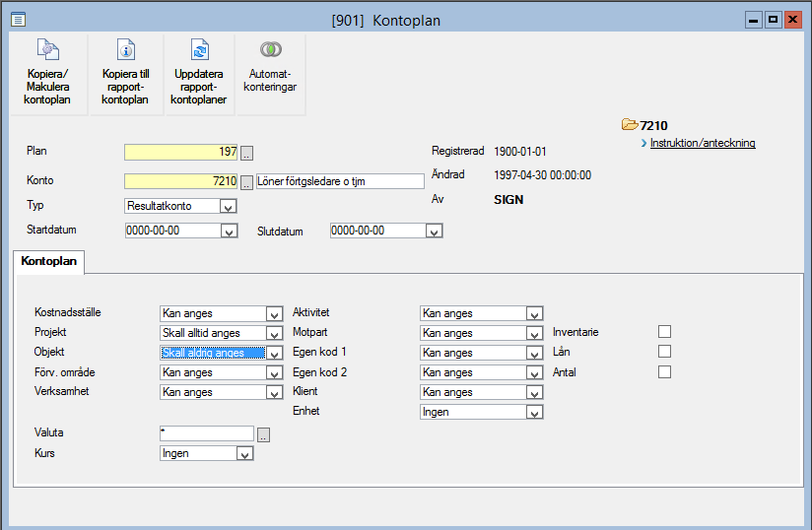Image resolution: width=812 pixels, height=530 pixels.
Task: Click into the Konto number field
Action: [x=180, y=181]
